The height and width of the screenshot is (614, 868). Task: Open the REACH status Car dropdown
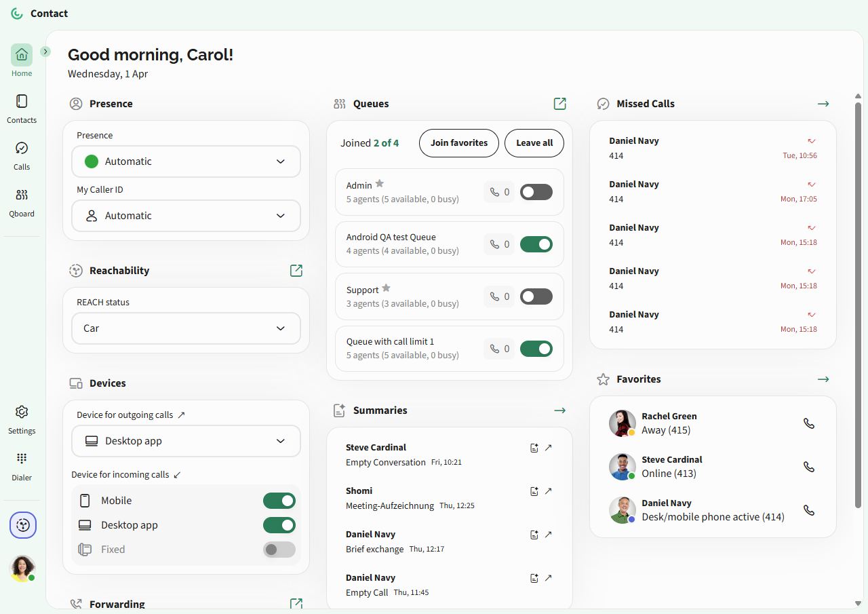click(186, 328)
